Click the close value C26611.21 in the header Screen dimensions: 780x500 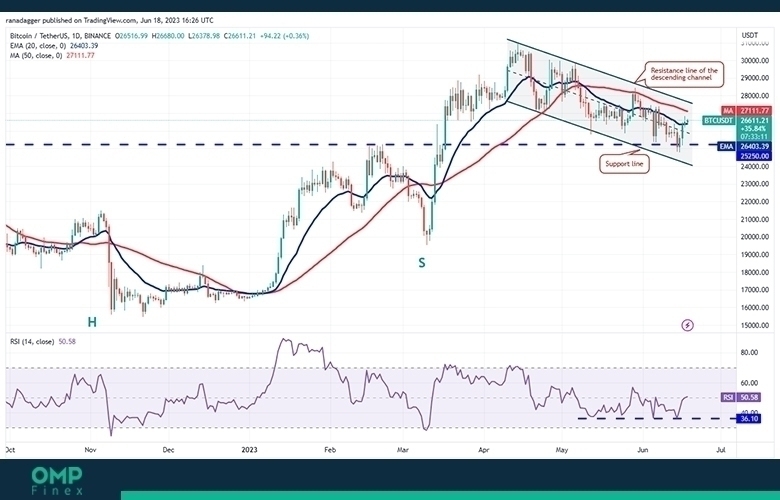point(240,36)
